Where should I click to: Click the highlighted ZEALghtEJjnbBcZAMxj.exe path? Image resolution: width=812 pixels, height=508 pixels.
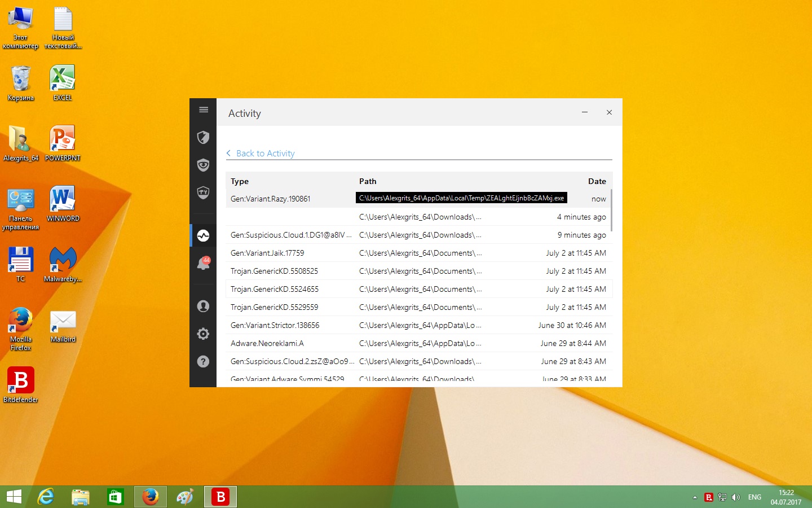[461, 198]
